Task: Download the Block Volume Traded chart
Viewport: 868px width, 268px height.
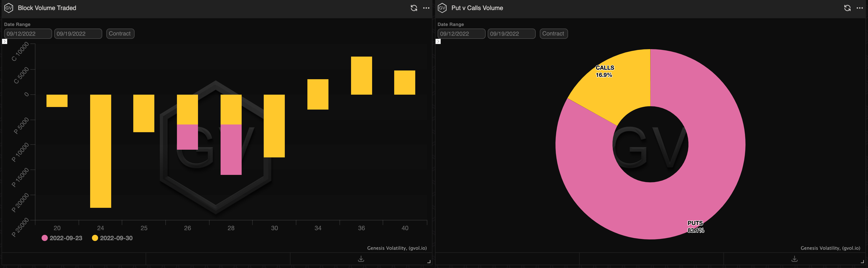Action: point(361,258)
